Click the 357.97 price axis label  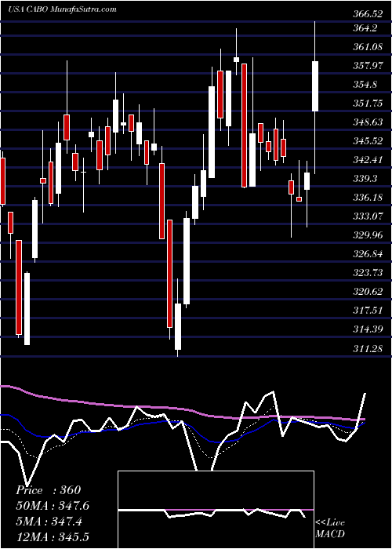tap(368, 66)
